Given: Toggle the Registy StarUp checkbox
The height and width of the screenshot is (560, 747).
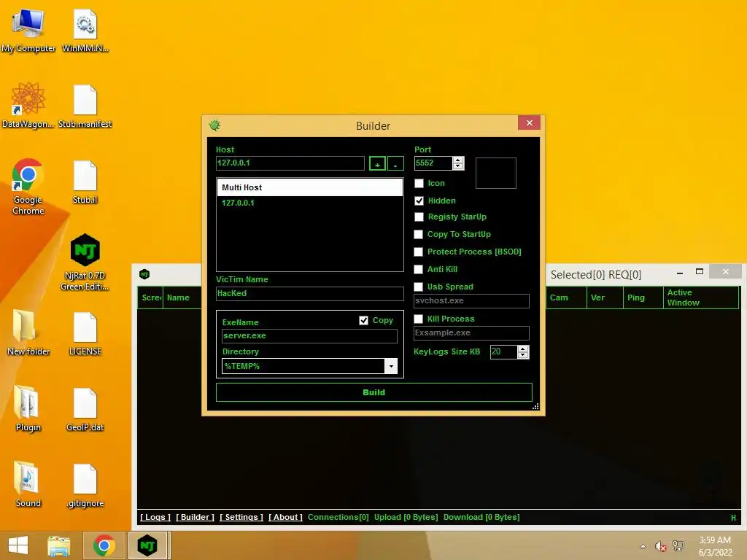Looking at the screenshot, I should [419, 217].
